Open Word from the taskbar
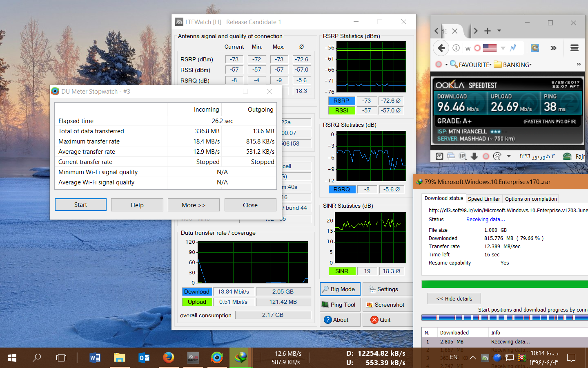 (95, 358)
